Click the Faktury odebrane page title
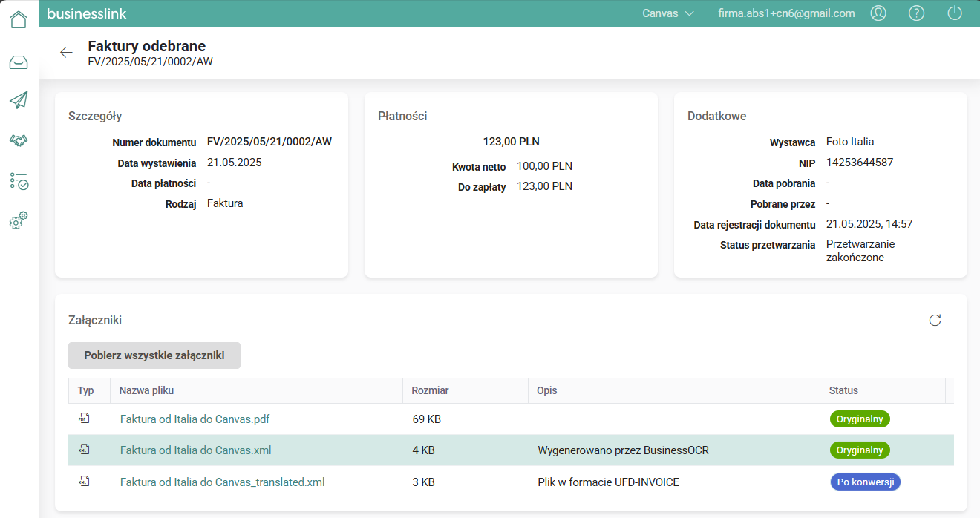 (147, 46)
